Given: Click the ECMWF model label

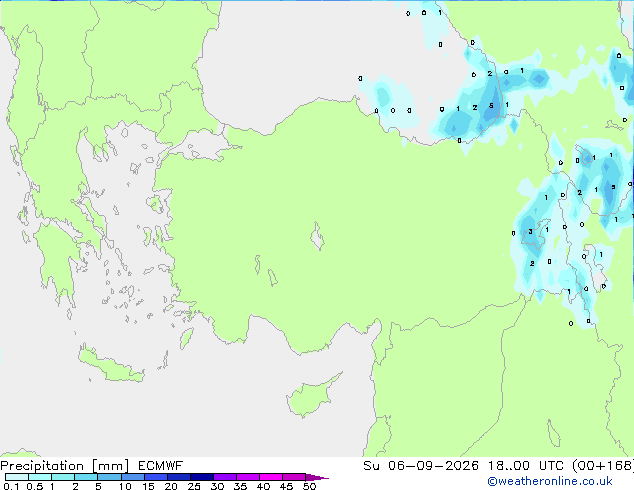Looking at the screenshot, I should (161, 466).
